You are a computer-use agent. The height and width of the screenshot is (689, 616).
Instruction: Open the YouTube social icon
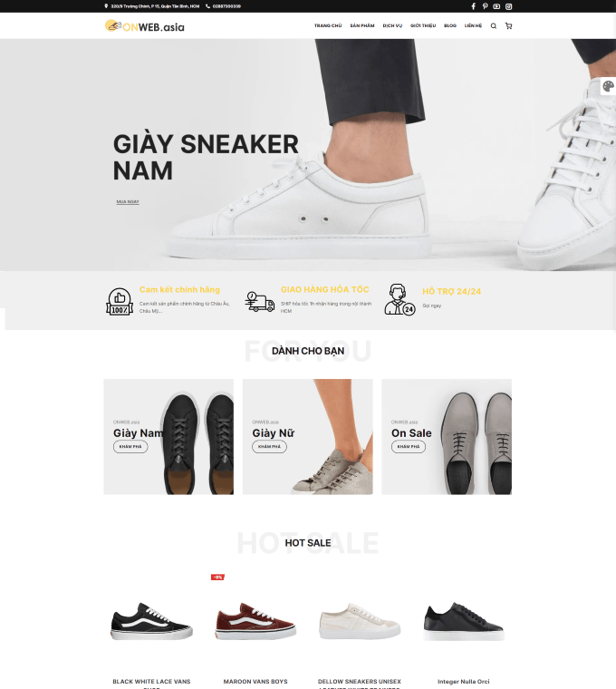point(496,6)
